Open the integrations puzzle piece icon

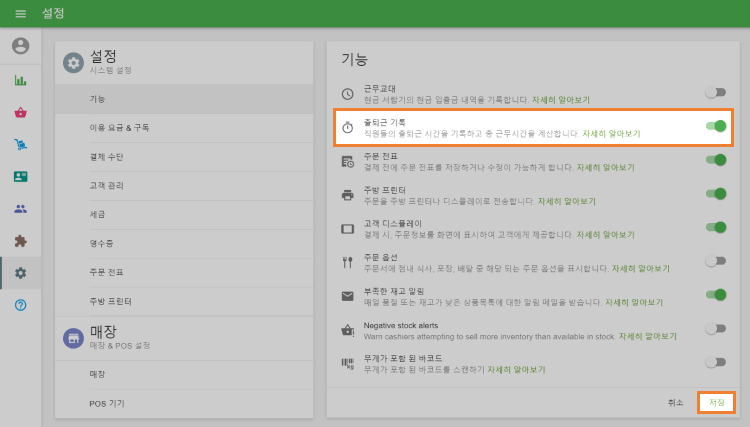pos(20,241)
